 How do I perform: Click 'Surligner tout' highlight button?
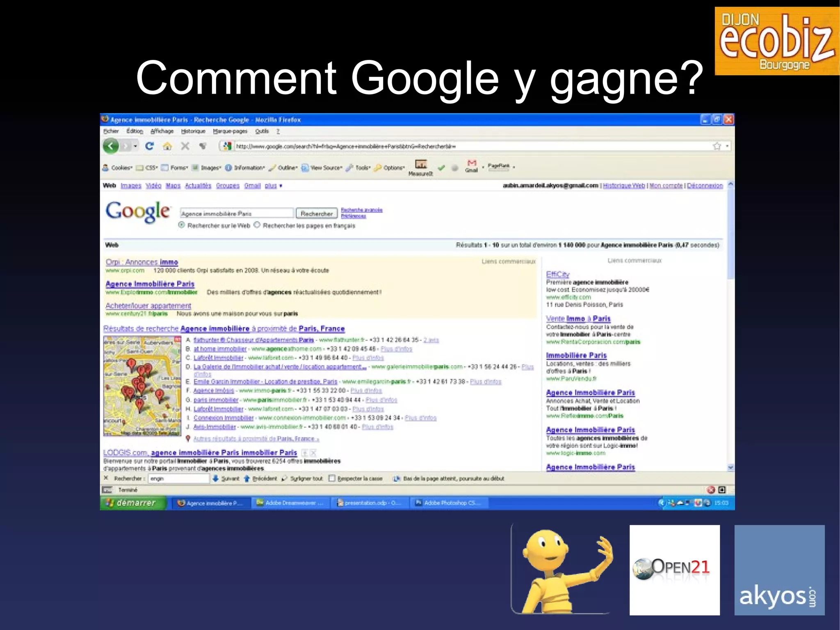(x=302, y=479)
